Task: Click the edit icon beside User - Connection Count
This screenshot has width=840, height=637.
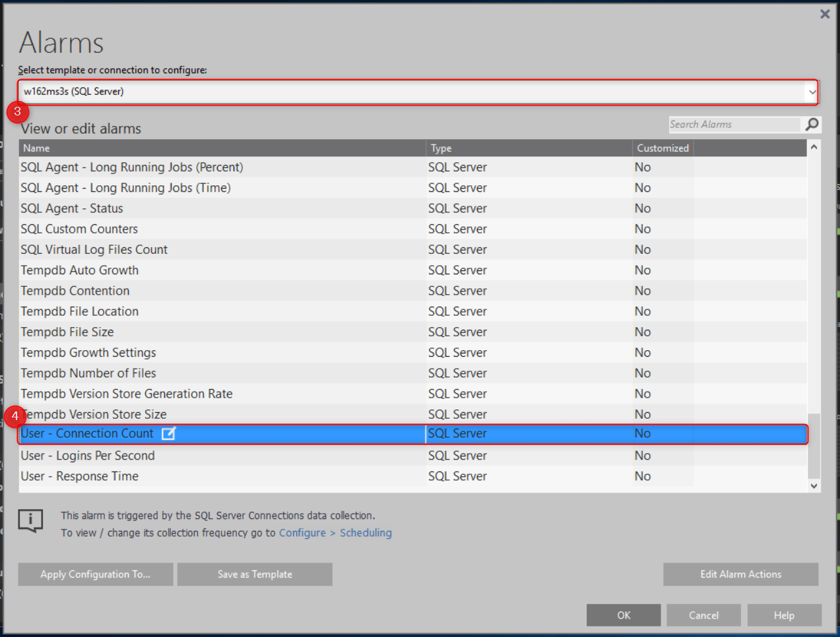Action: point(168,433)
